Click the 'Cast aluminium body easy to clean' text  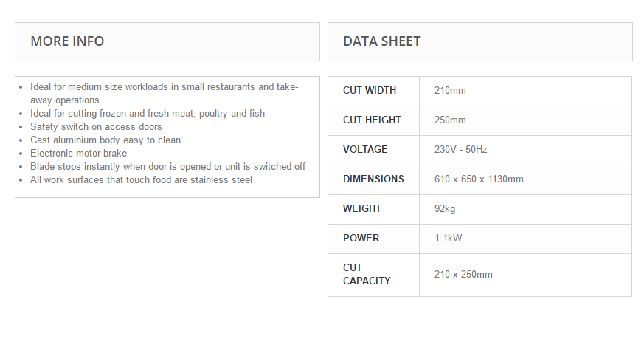(x=105, y=140)
